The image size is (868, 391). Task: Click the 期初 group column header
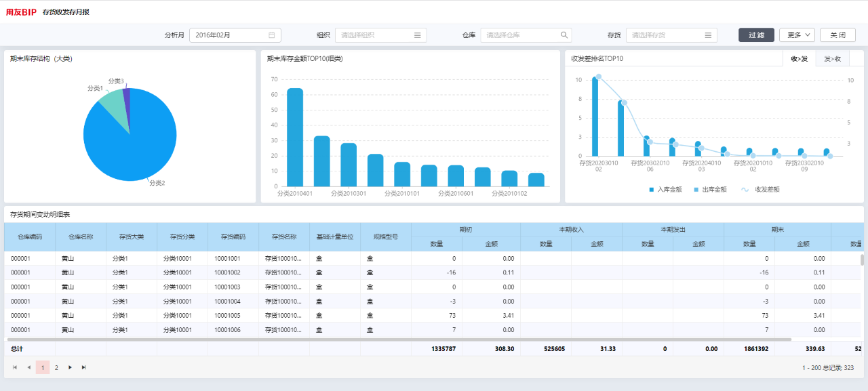point(466,230)
